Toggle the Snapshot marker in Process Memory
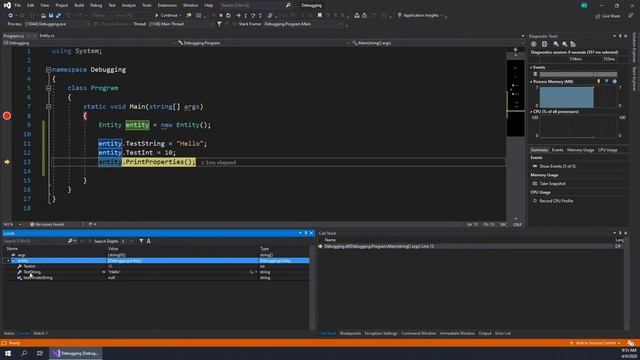This screenshot has height=360, width=640. (607, 82)
